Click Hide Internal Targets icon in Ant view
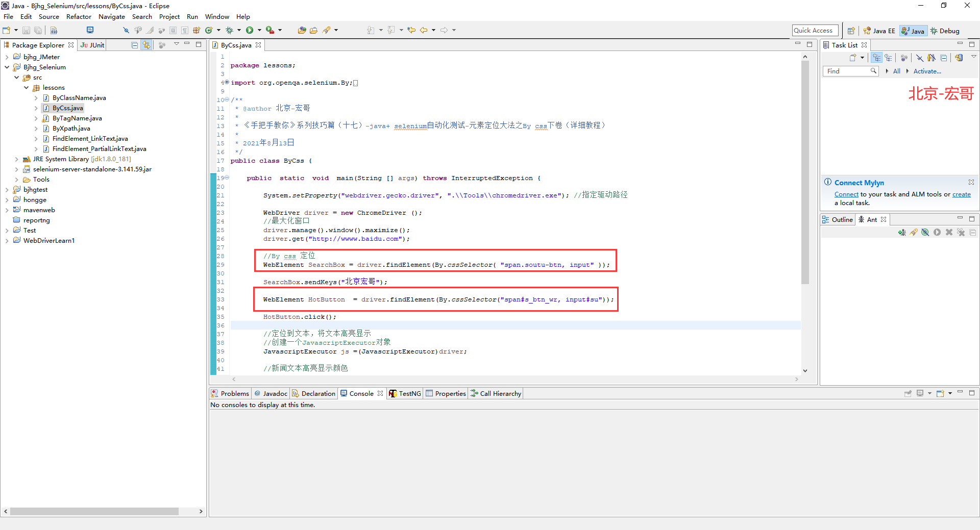 pos(925,233)
